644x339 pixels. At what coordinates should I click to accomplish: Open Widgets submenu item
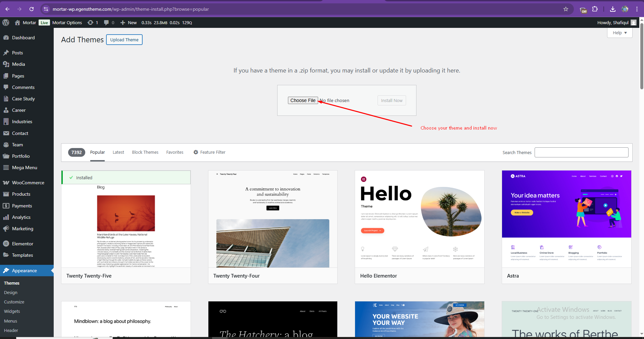(x=12, y=311)
